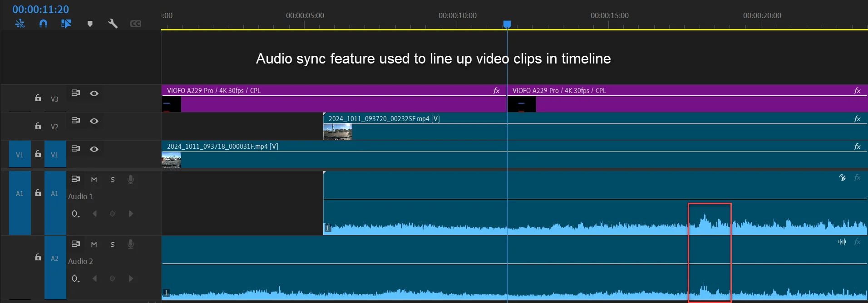Open Audio 2 show keyframes dropdown

pos(75,279)
